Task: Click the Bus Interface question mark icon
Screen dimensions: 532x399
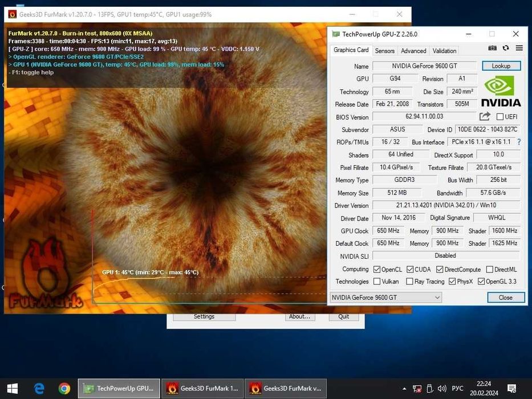Action: (519, 142)
